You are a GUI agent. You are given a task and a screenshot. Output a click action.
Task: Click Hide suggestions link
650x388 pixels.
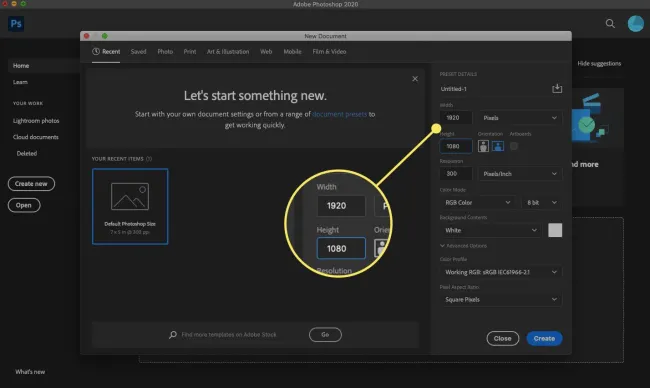(x=599, y=63)
